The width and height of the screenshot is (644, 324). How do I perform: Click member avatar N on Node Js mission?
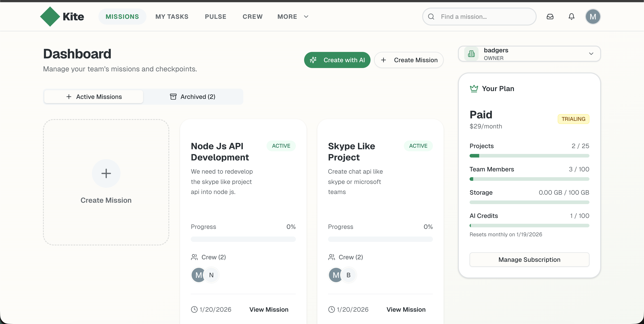pos(212,275)
